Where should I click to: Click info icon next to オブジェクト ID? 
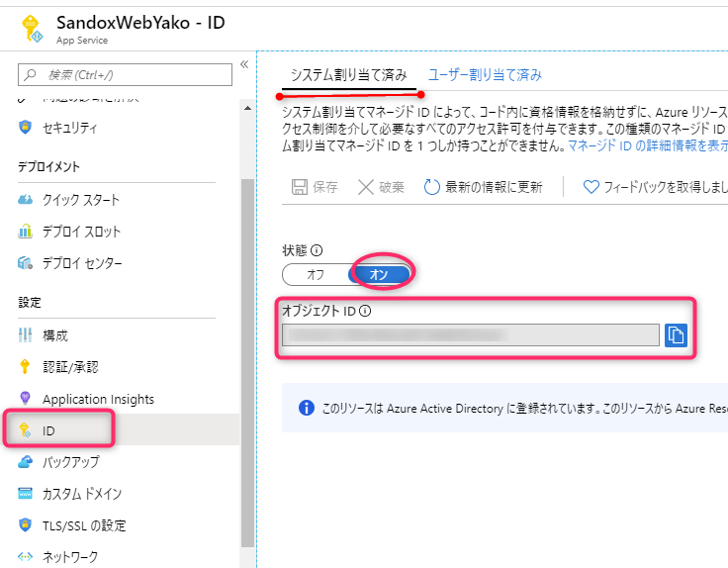[x=365, y=311]
